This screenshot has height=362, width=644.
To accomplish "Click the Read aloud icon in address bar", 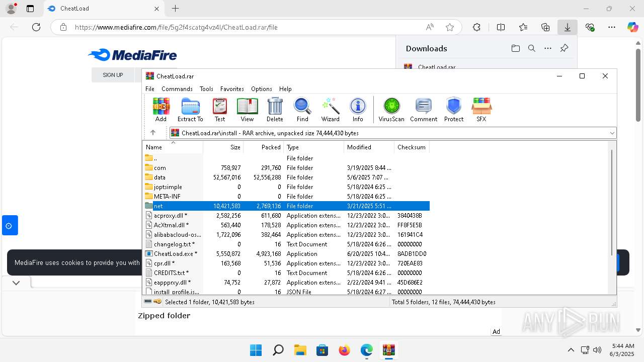I will [x=430, y=27].
